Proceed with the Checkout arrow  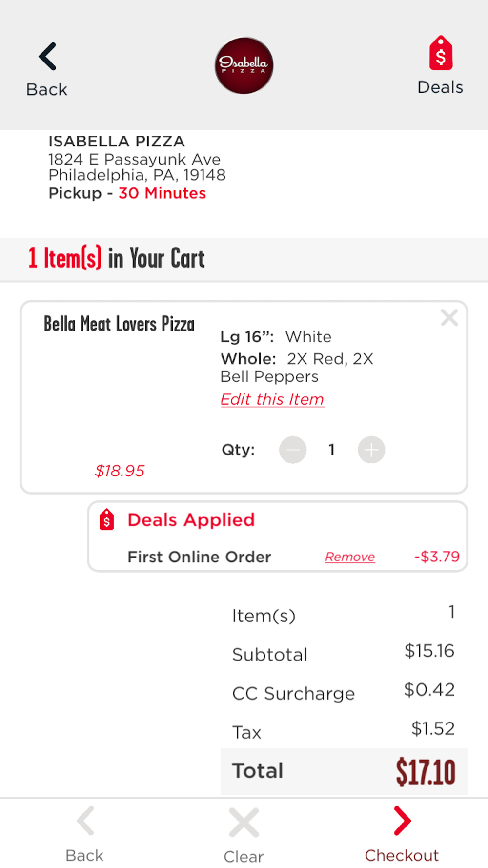coord(402,821)
